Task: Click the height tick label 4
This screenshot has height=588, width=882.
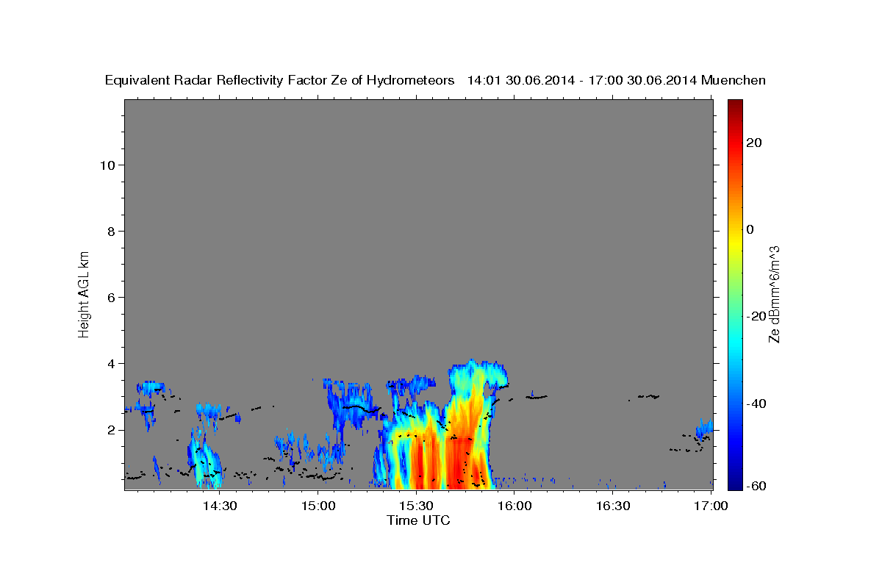Action: pyautogui.click(x=111, y=363)
